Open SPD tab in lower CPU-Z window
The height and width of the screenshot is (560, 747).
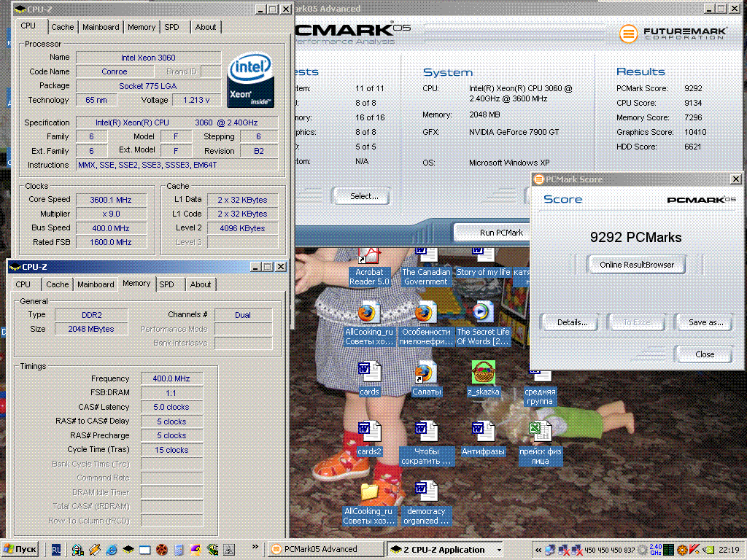click(167, 284)
